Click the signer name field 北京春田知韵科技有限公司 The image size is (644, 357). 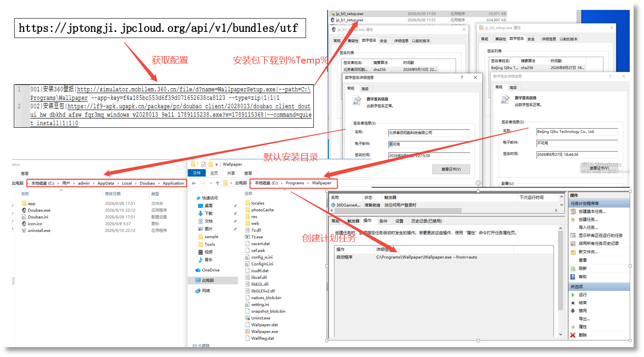tap(429, 133)
